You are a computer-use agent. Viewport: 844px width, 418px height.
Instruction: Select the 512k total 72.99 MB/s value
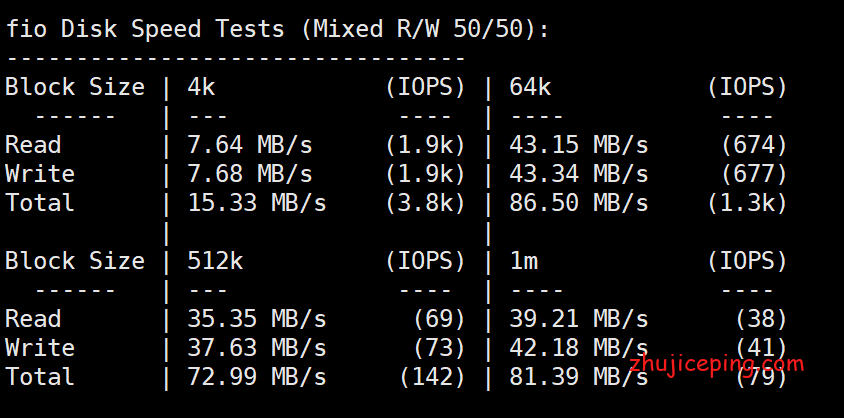tap(256, 377)
